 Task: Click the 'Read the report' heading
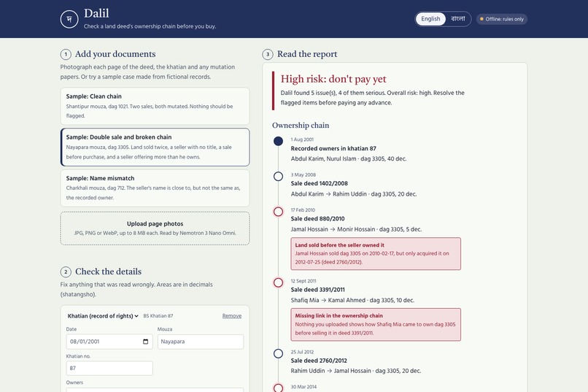pos(307,54)
